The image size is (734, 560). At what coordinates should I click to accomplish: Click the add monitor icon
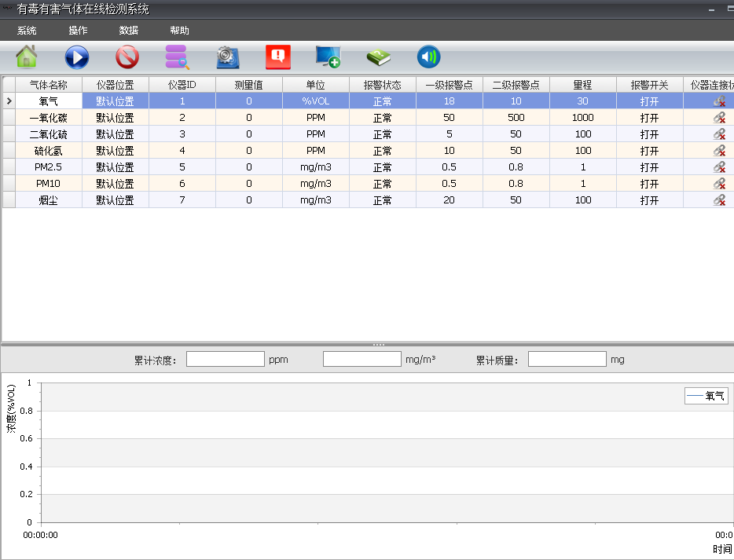[328, 57]
